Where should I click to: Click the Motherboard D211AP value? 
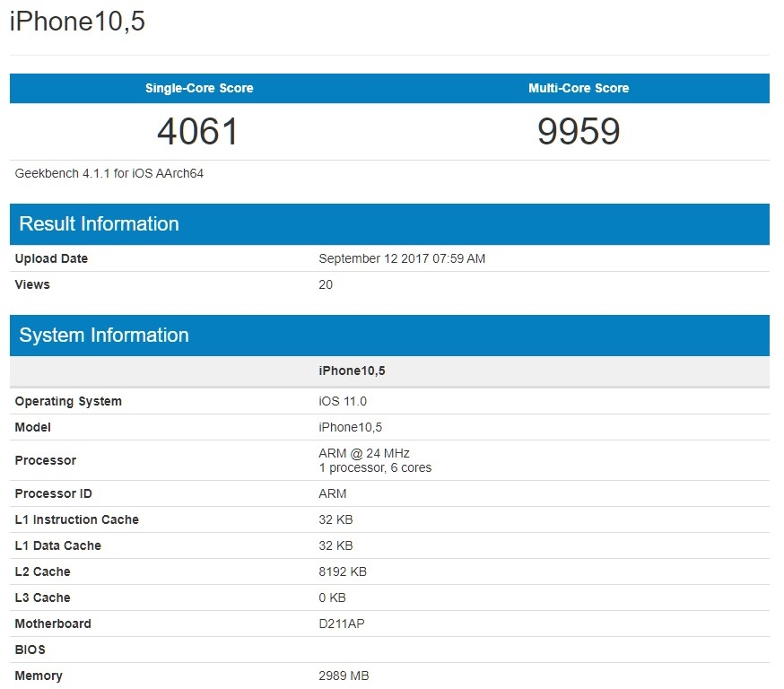coord(344,624)
